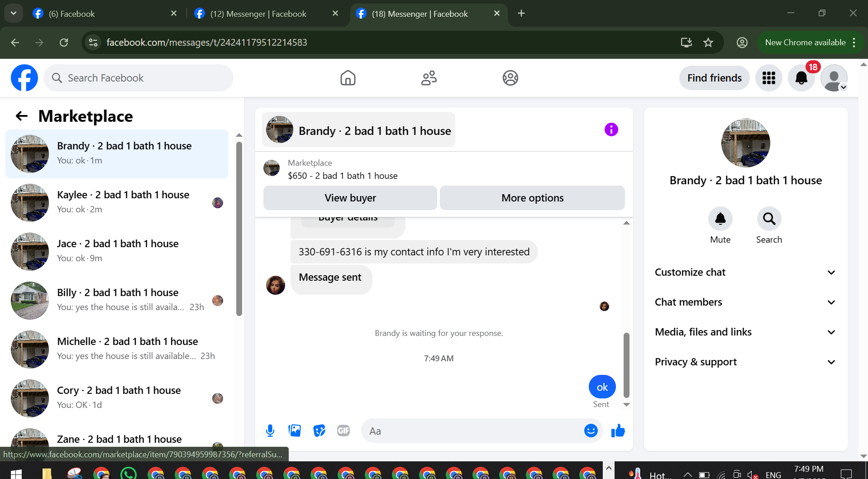868x479 pixels.
Task: Select the (18) Messenger tab
Action: (428, 14)
